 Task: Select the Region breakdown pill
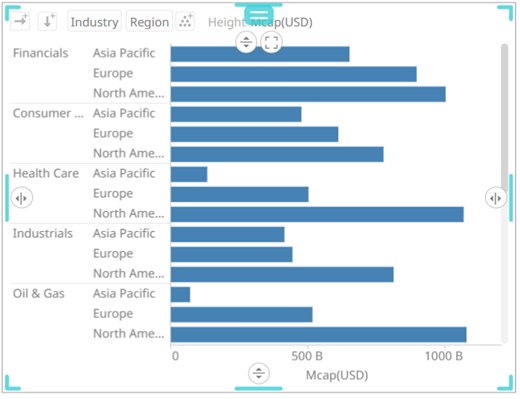click(x=149, y=22)
